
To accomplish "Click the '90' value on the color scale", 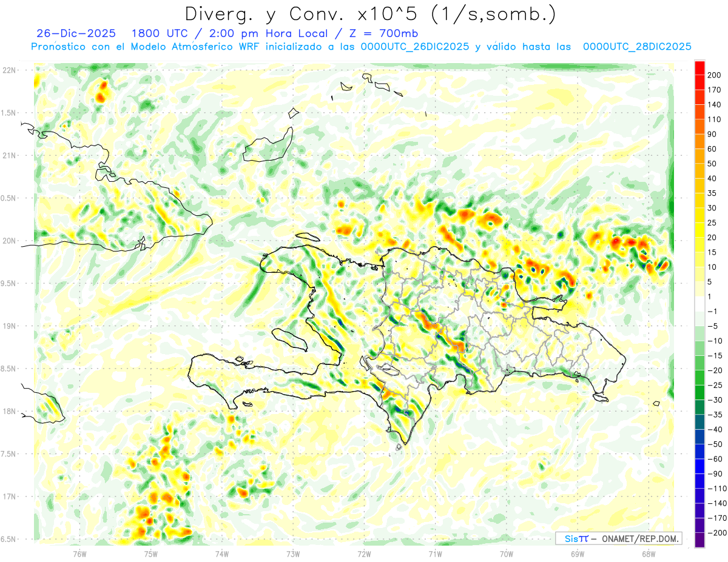I will (712, 134).
